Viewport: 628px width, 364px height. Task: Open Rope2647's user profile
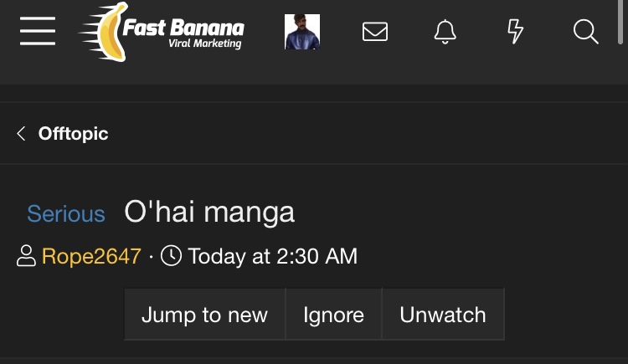tap(91, 256)
